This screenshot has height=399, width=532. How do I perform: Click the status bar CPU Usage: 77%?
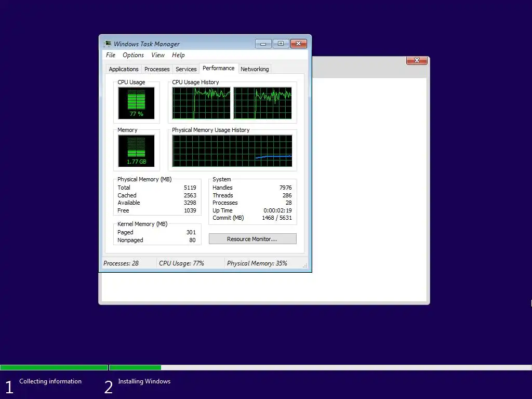pos(181,263)
